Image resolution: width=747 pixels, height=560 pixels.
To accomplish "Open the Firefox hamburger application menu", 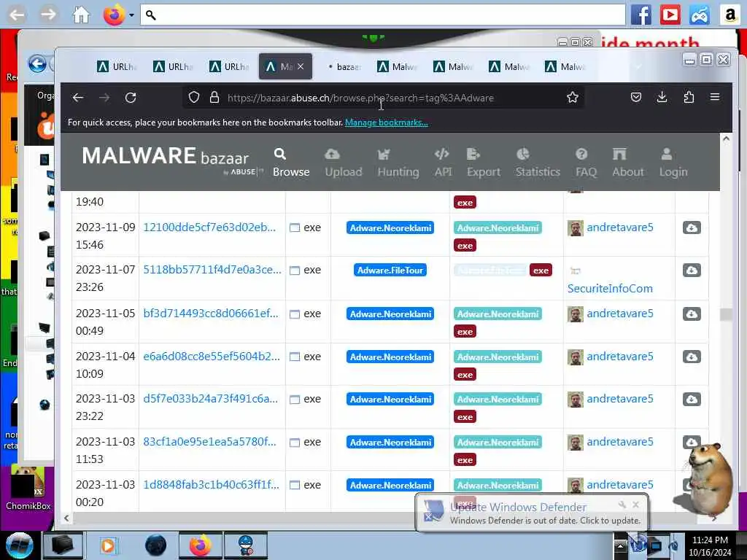I will coord(715,97).
